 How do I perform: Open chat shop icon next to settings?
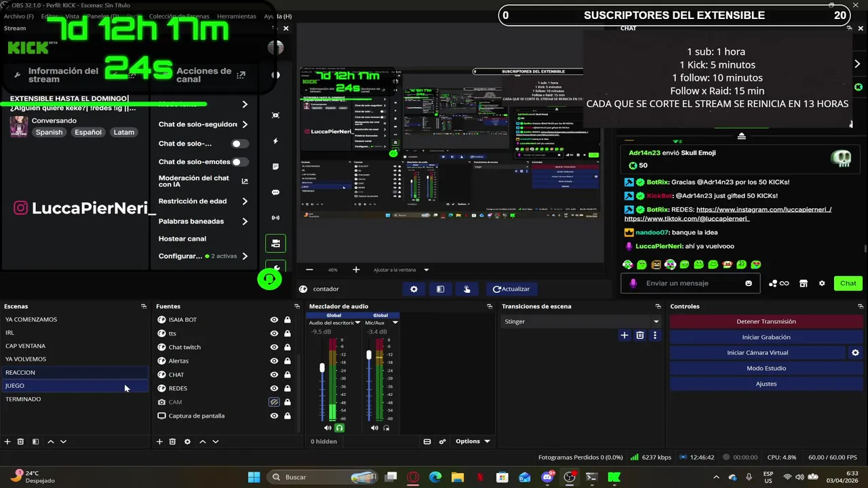pos(804,283)
